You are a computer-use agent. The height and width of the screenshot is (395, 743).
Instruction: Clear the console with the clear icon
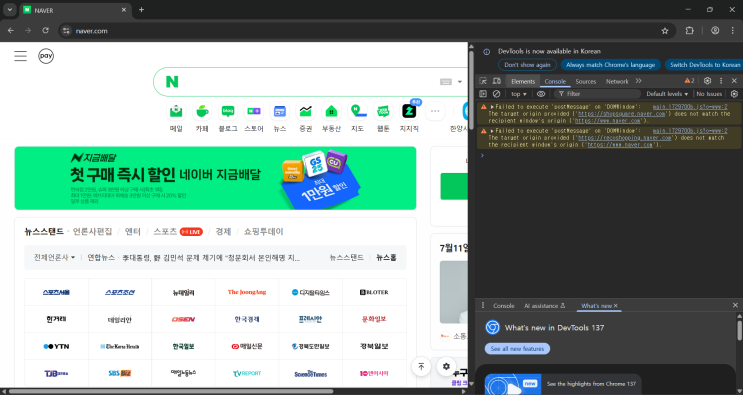point(497,94)
